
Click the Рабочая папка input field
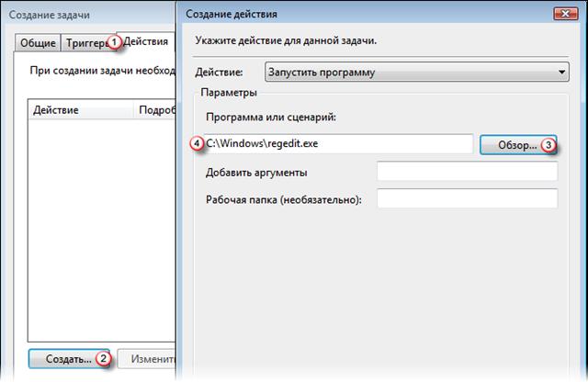click(468, 198)
